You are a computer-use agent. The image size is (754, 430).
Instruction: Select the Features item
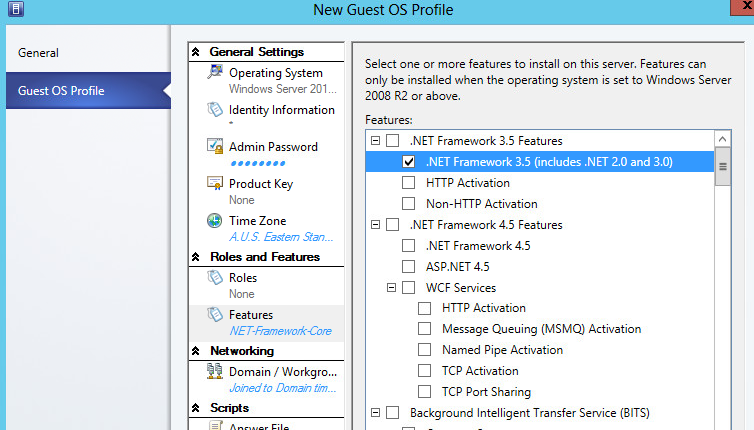[x=267, y=323]
